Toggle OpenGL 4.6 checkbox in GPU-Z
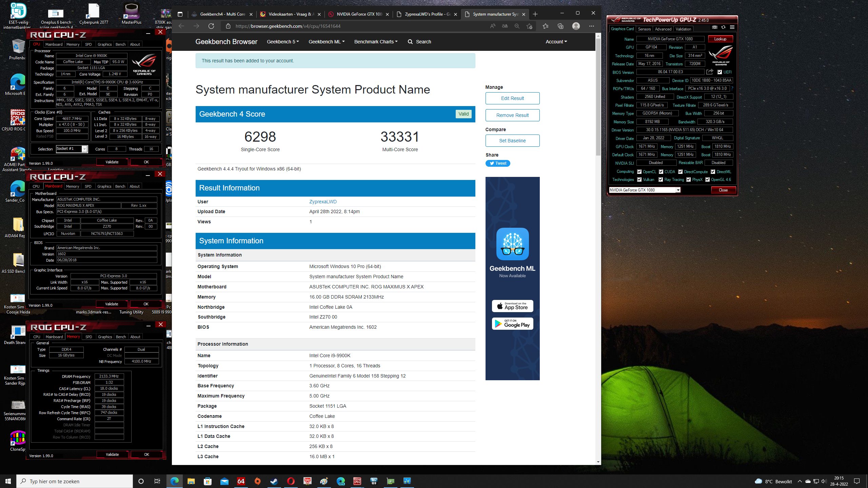The image size is (868, 488). coord(707,180)
